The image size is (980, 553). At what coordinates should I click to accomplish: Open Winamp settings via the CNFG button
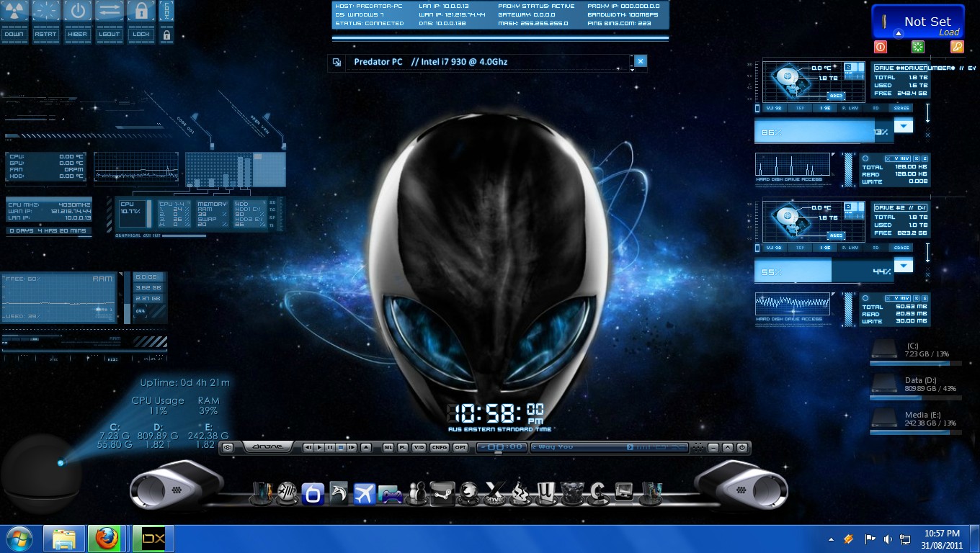[x=441, y=447]
